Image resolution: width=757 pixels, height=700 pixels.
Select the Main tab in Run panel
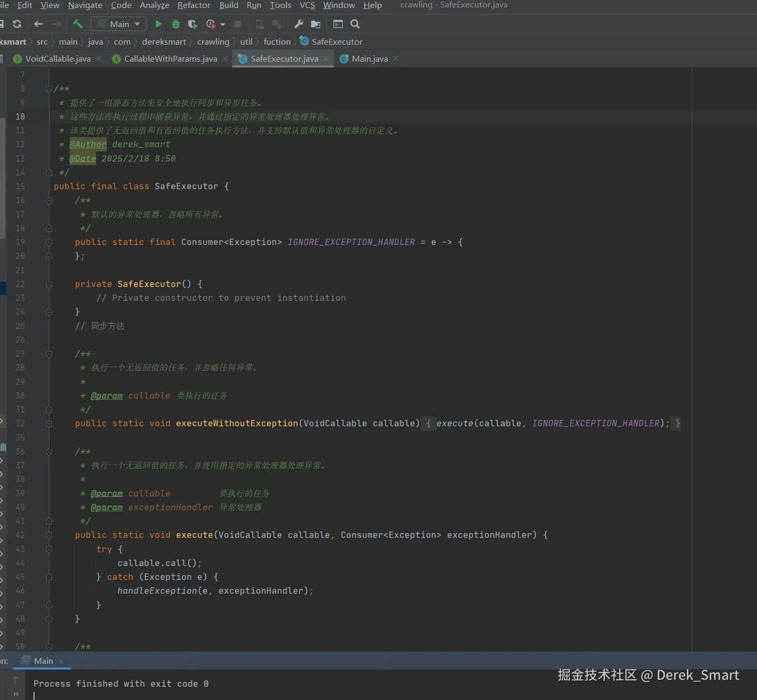pos(43,661)
